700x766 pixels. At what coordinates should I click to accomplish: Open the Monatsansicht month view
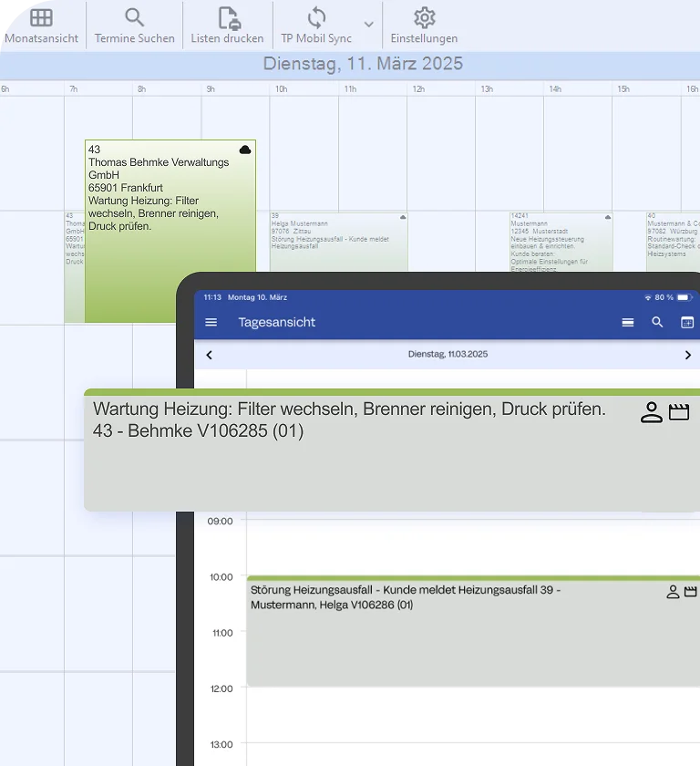[41, 18]
